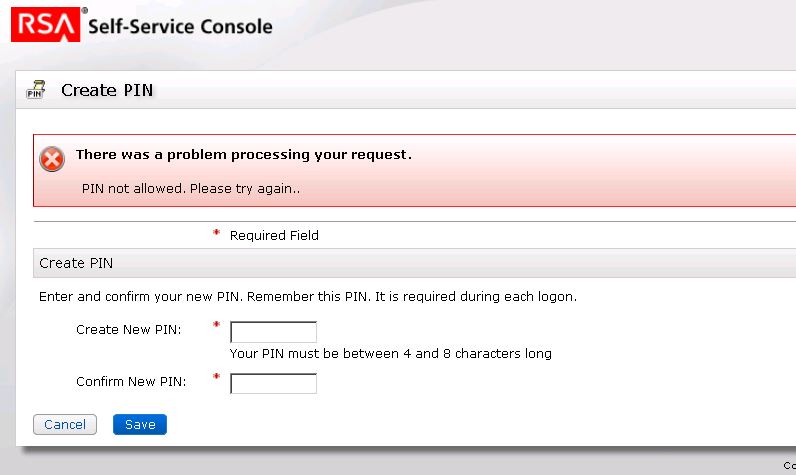Click the Create PIN page icon

pyautogui.click(x=35, y=90)
